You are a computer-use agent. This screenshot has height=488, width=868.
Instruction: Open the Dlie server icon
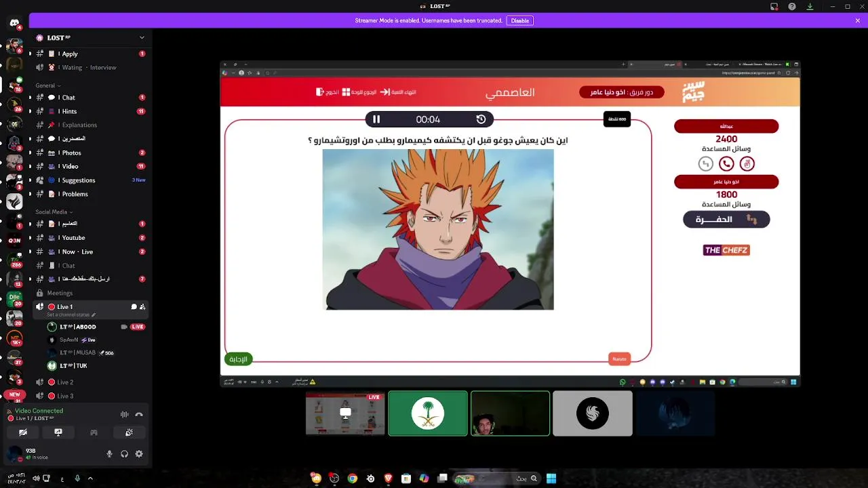coord(14,298)
